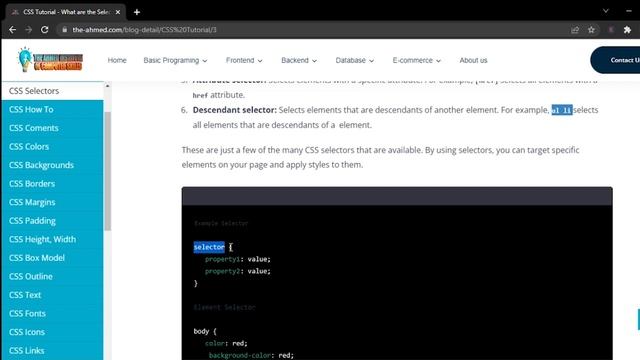Expand the Frontend dropdown menu
The image size is (640, 360).
click(244, 60)
